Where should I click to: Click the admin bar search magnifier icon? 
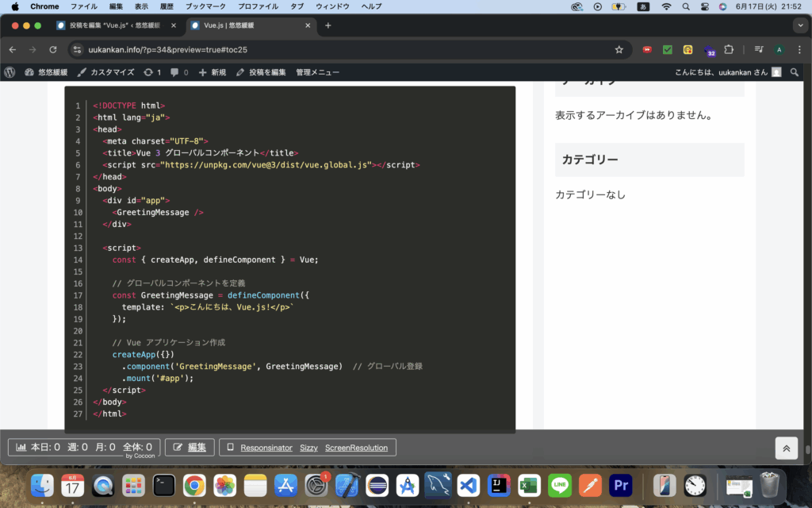pyautogui.click(x=795, y=72)
